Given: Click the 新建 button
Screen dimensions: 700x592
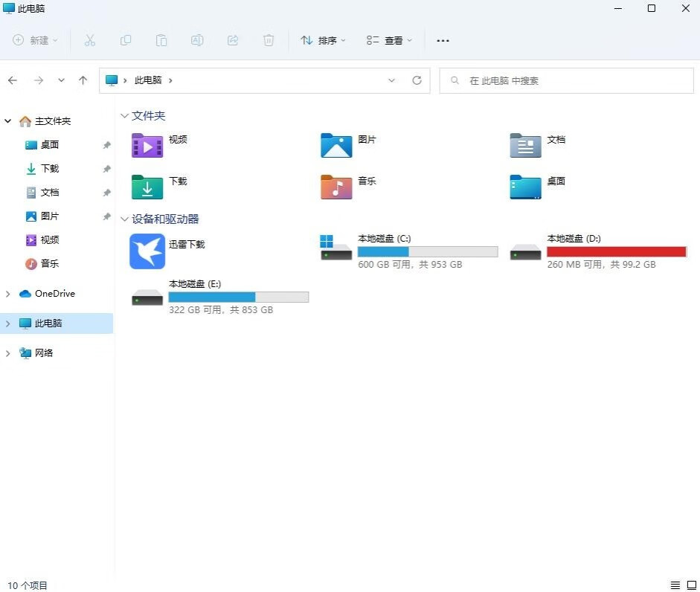Looking at the screenshot, I should (35, 40).
